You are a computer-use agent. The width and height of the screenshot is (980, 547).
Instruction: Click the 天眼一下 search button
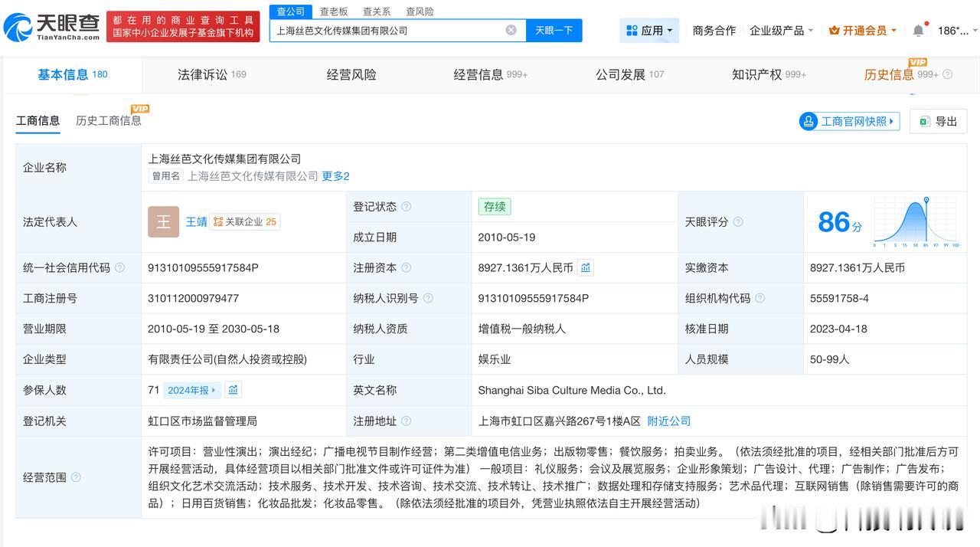pyautogui.click(x=554, y=30)
